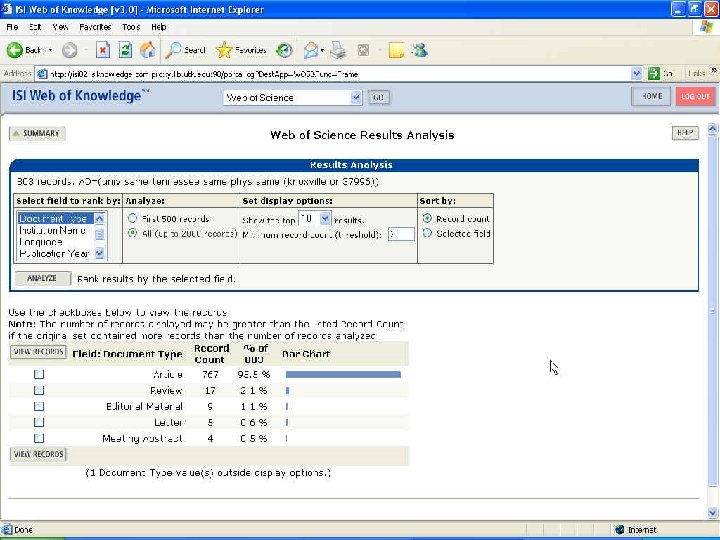The image size is (720, 540).
Task: Expand the Links toolbar chevron
Action: click(x=714, y=71)
